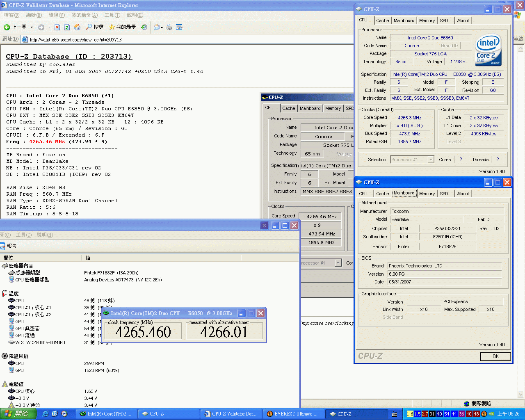Open the 檔案(F) menu in Internet Explorer
525x420 pixels.
[11, 15]
